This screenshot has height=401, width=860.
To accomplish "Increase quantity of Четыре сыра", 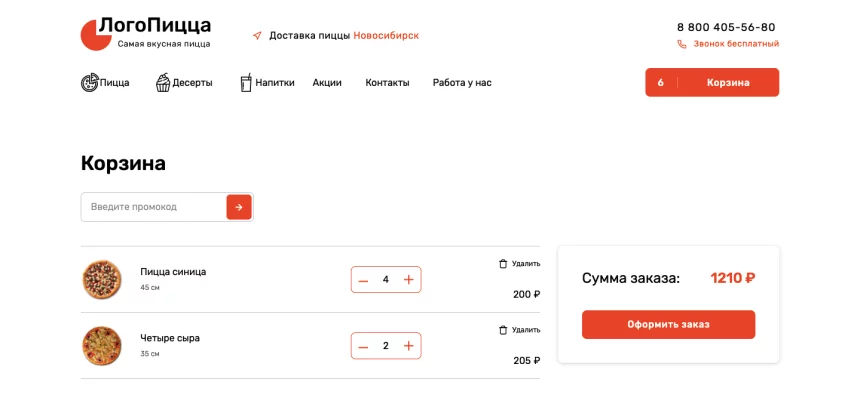I will [x=408, y=346].
